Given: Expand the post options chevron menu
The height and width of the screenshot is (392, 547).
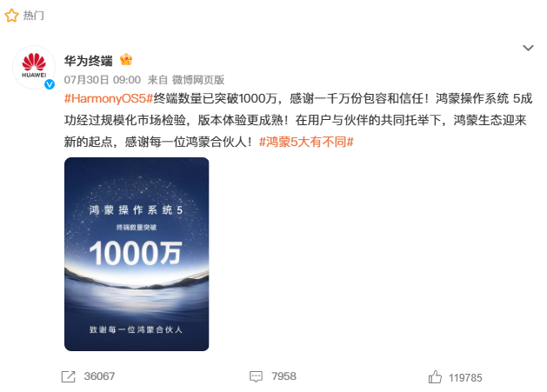Looking at the screenshot, I should pos(528,48).
